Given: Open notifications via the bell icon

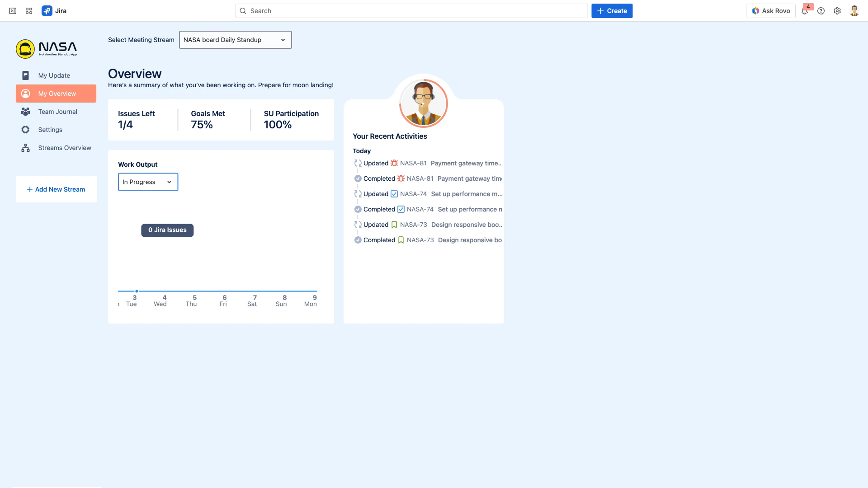Looking at the screenshot, I should (x=805, y=10).
